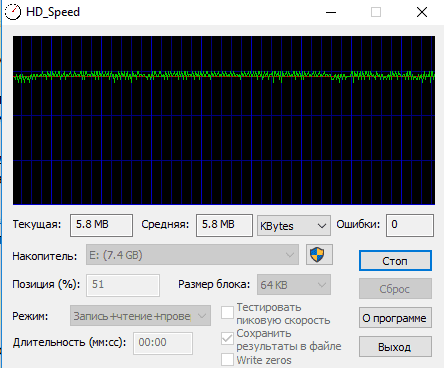
Task: Click the Сброс button
Action: pyautogui.click(x=395, y=289)
